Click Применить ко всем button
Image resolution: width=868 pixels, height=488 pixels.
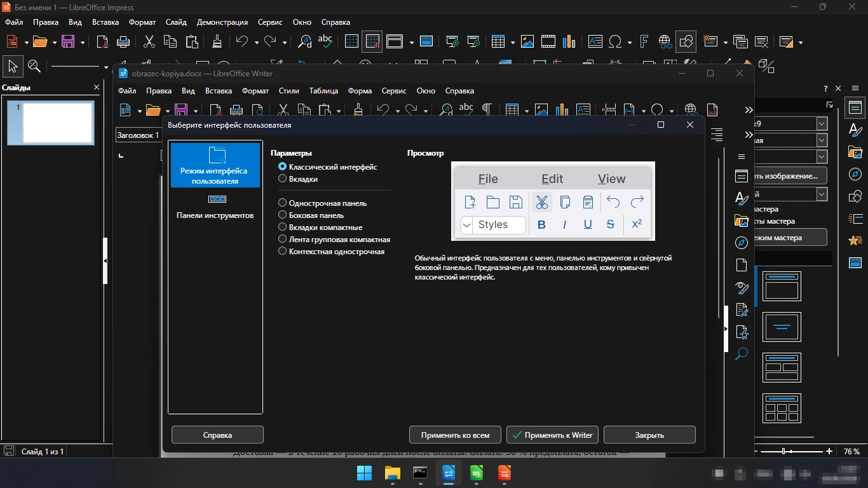click(x=455, y=435)
